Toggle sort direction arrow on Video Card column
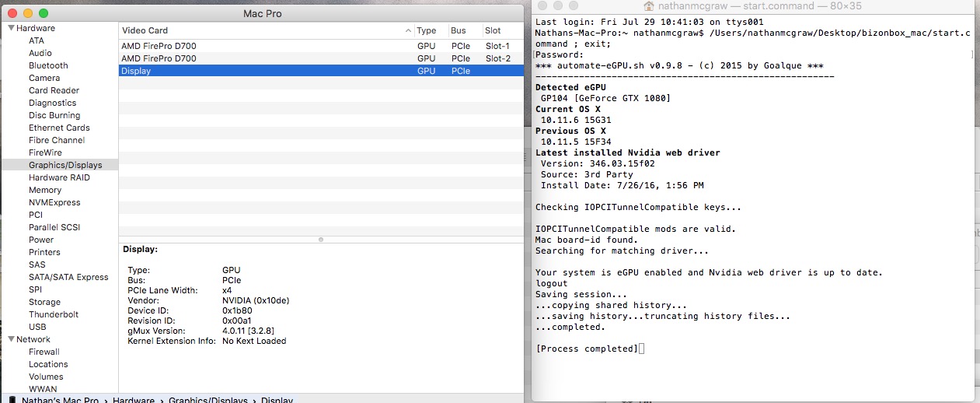980x403 pixels. point(409,31)
